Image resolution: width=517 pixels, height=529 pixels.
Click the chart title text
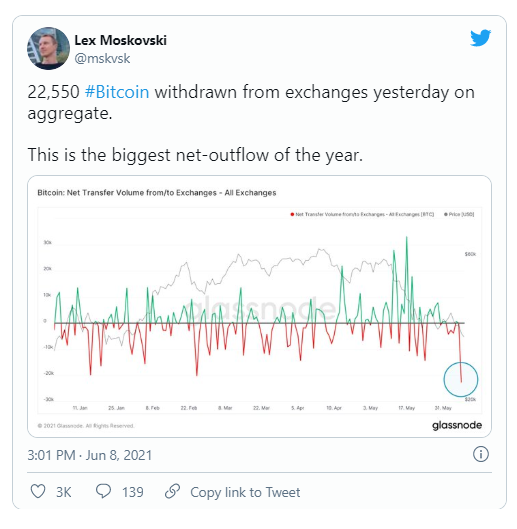point(157,193)
